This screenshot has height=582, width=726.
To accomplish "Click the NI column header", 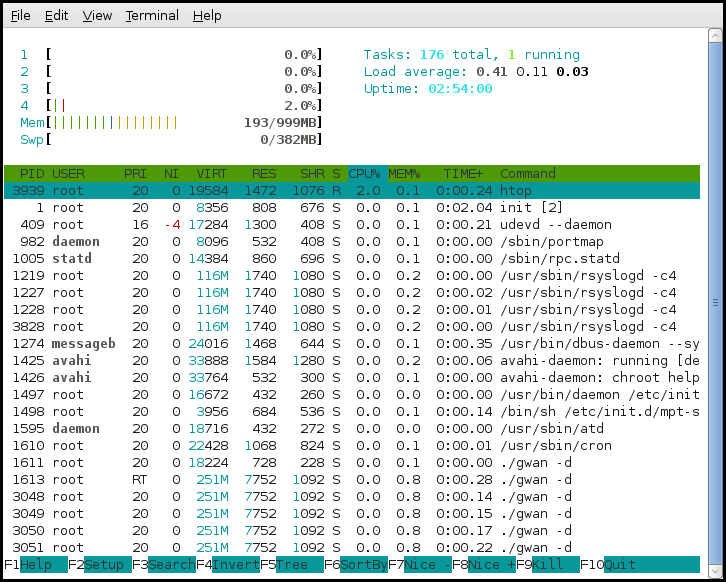I will point(171,174).
